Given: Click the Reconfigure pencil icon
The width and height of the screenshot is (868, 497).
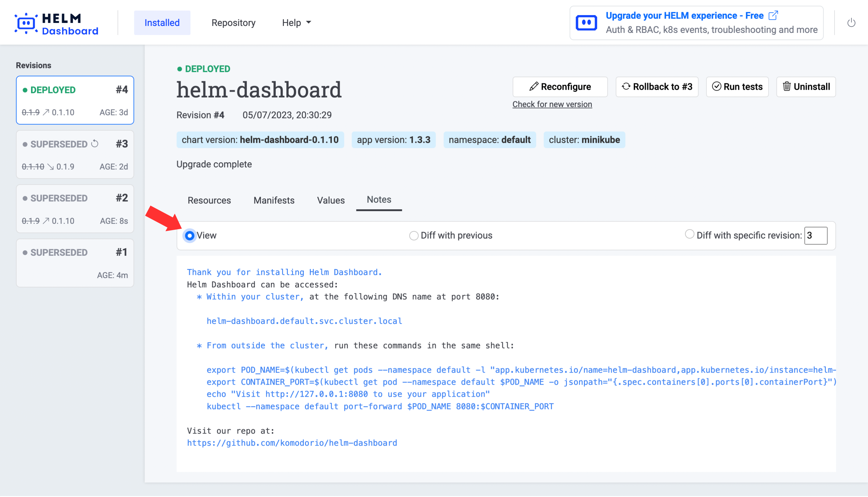Looking at the screenshot, I should 534,87.
